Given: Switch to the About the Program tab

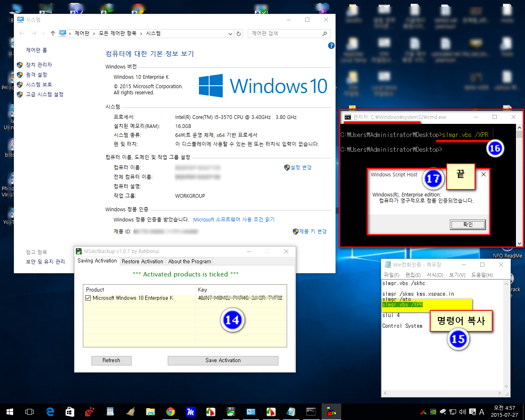Looking at the screenshot, I should pyautogui.click(x=189, y=261).
